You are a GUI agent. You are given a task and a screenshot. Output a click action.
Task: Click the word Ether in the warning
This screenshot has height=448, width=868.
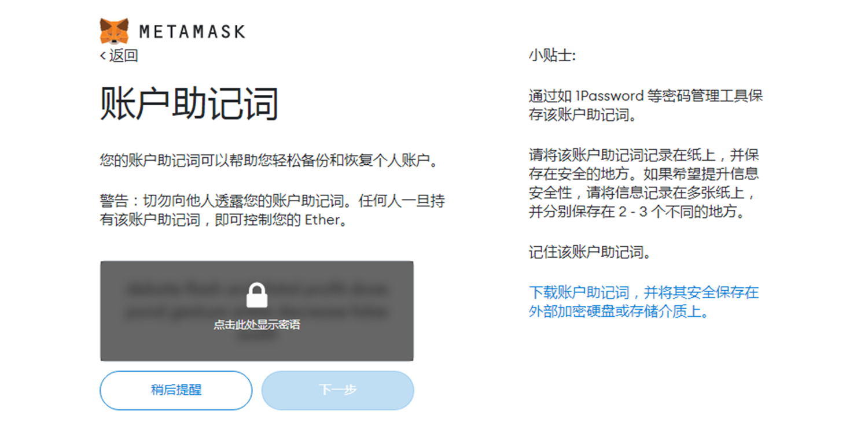pos(321,221)
